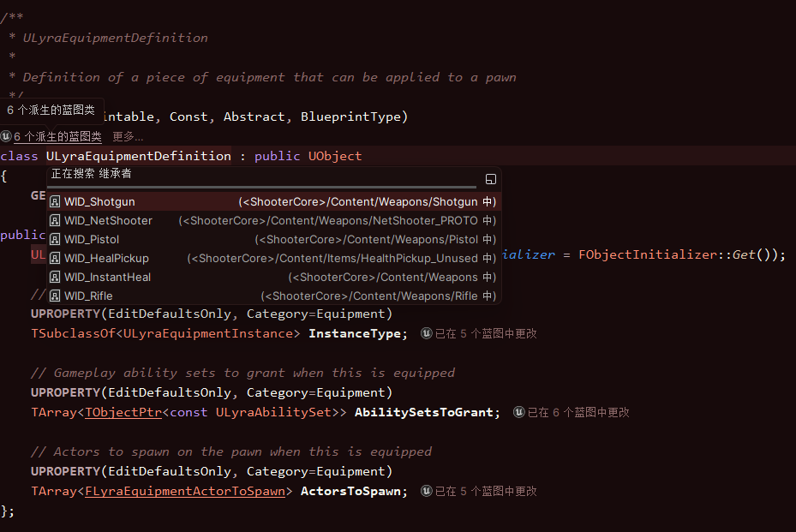
Task: Select WID_Shotgun in the inheritors list
Action: [x=99, y=202]
